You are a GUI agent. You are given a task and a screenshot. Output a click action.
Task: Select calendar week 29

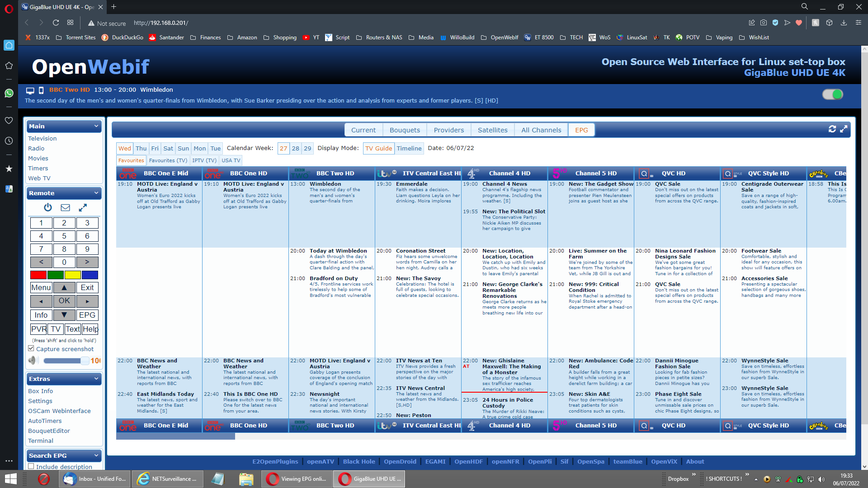[307, 148]
